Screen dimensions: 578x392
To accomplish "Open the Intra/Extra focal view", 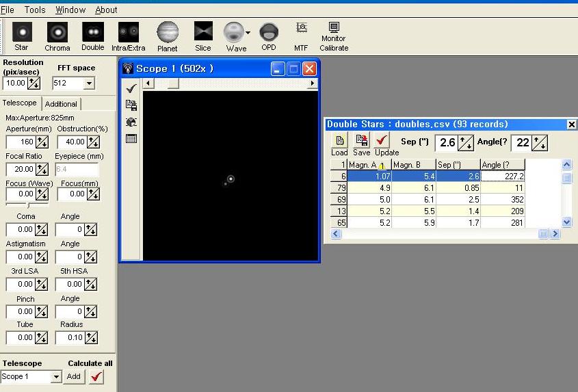I will (x=129, y=36).
